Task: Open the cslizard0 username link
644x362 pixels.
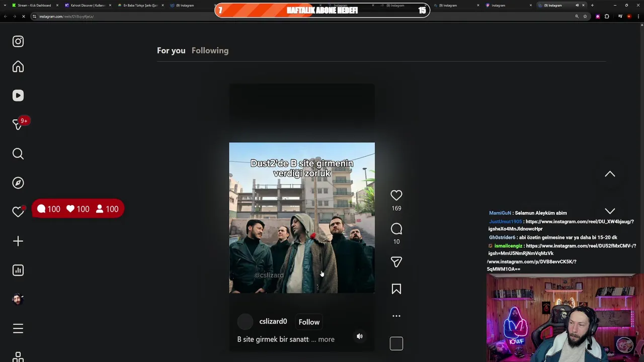Action: tap(273, 321)
